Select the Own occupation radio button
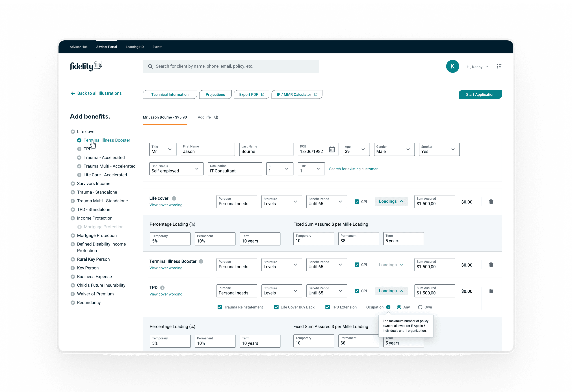The height and width of the screenshot is (392, 572). tap(420, 307)
